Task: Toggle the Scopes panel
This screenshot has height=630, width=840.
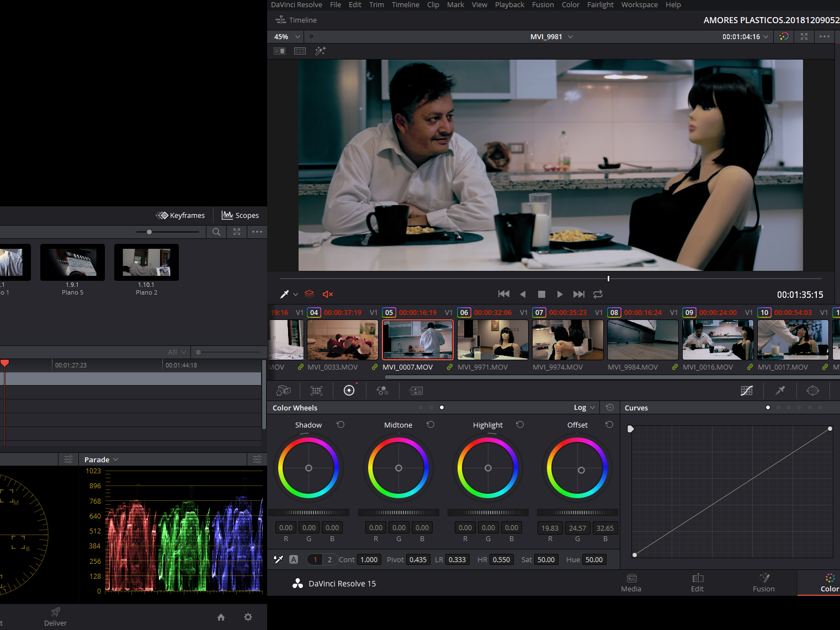Action: point(240,215)
